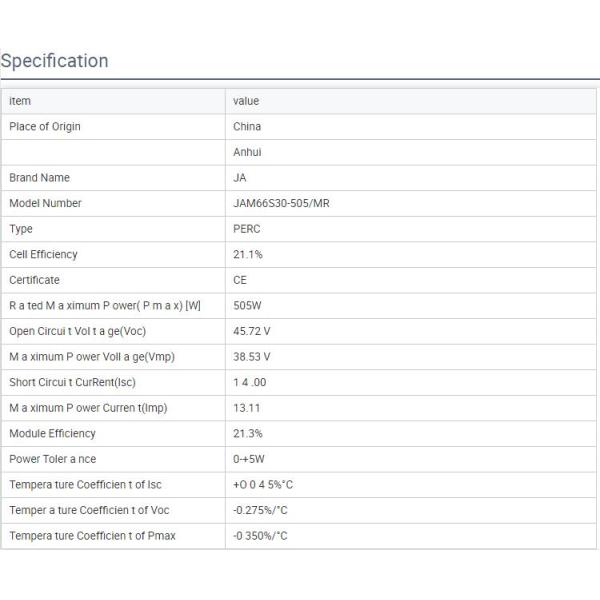Click the Specification heading
The width and height of the screenshot is (600, 600).
click(55, 61)
